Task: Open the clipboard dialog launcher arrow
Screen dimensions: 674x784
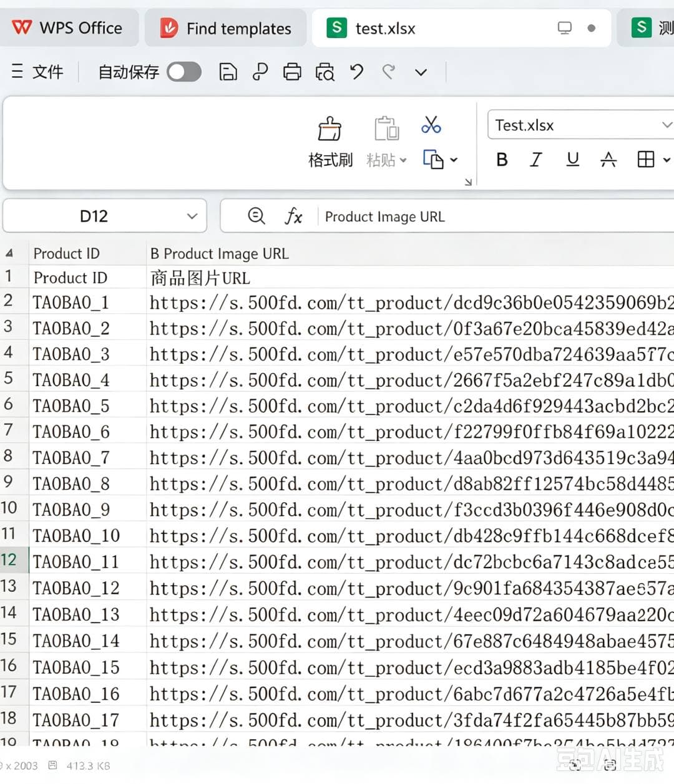Action: point(468,181)
